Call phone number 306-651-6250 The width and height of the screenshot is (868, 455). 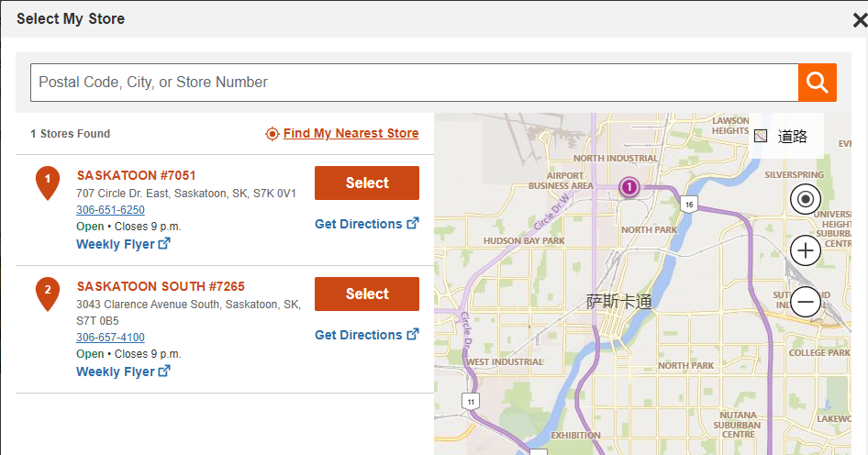(110, 210)
